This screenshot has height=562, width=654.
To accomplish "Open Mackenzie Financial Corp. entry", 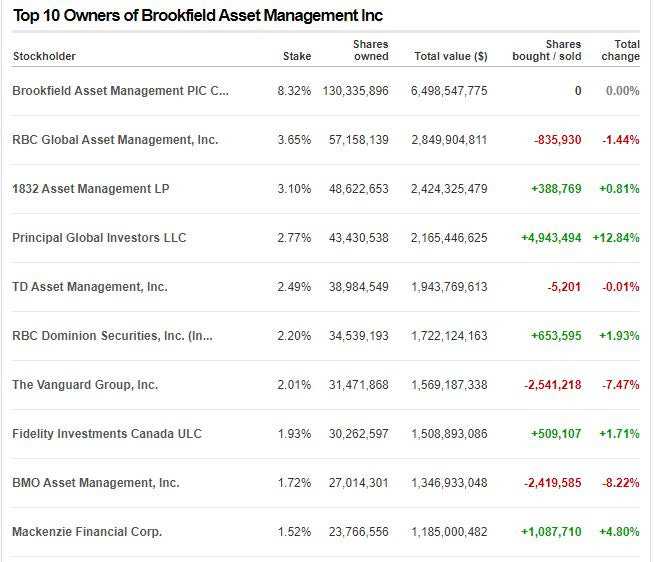I will coord(87,532).
